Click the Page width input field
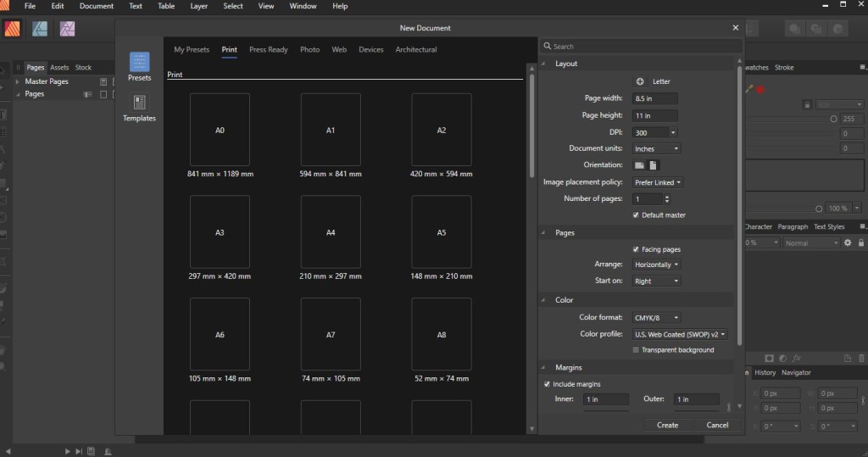868x457 pixels. coord(654,98)
